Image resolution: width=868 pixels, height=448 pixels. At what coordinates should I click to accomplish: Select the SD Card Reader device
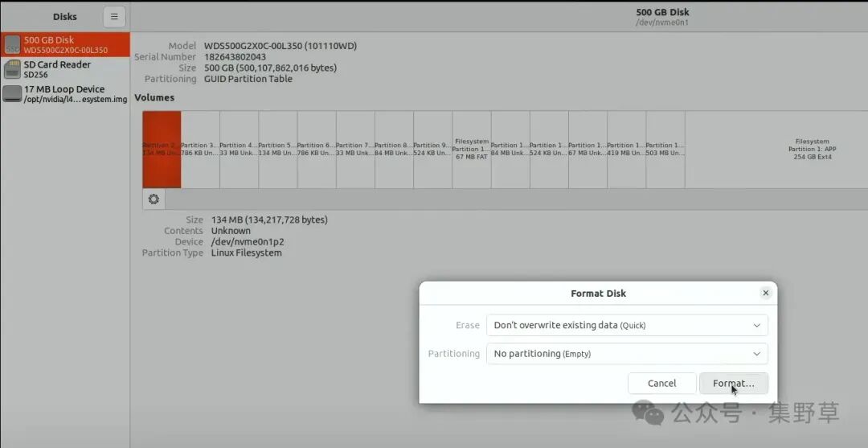(x=65, y=69)
